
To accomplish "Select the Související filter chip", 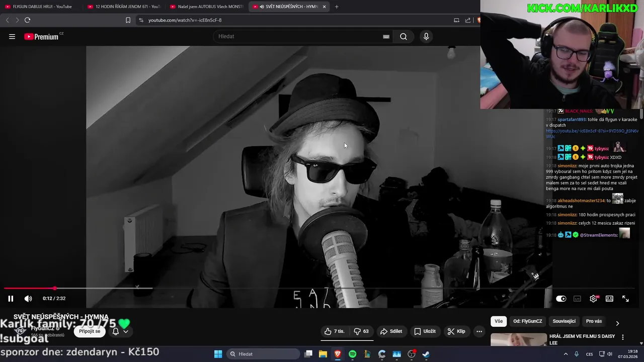I will 564,321.
